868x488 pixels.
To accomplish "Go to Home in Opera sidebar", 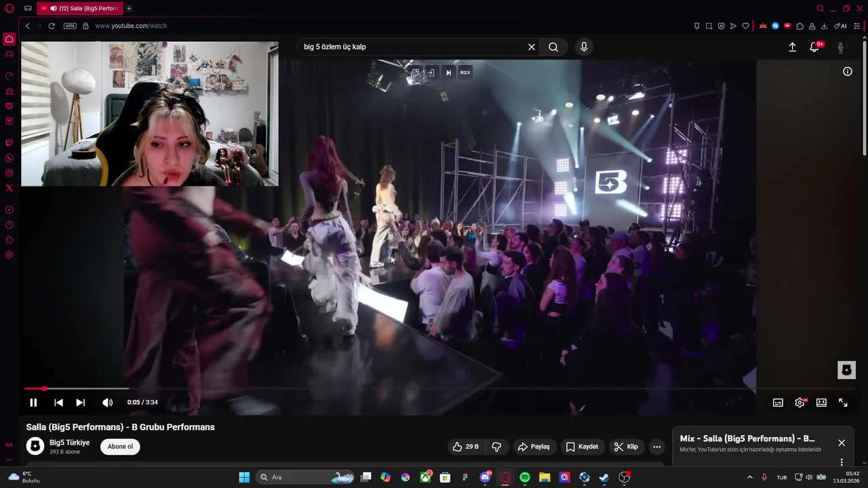I will (x=9, y=39).
